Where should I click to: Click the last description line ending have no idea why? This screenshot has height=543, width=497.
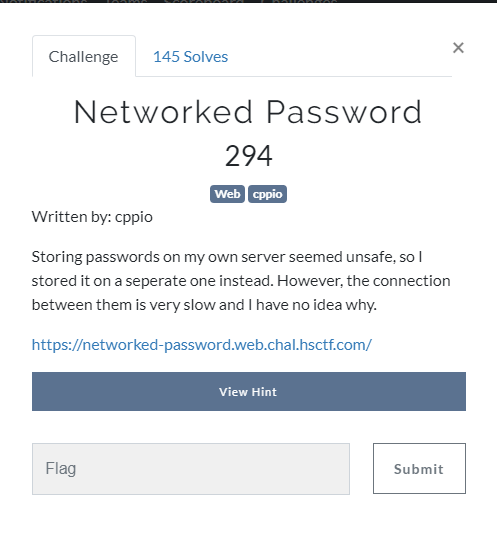(204, 305)
